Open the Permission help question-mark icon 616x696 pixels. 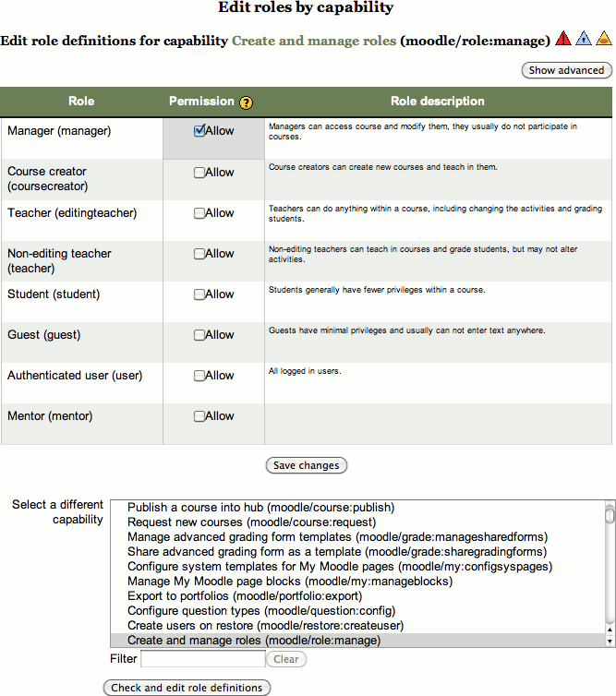[x=246, y=102]
